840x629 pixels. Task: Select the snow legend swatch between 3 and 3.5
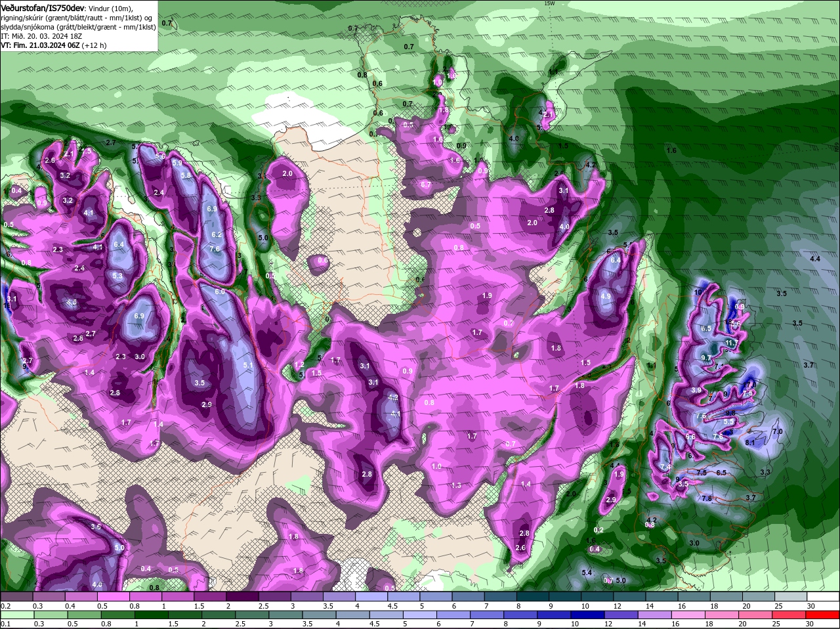coord(308,597)
